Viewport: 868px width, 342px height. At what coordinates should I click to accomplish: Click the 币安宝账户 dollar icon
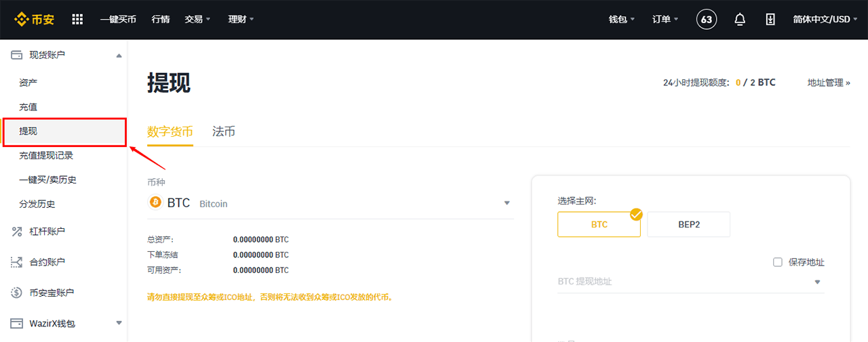17,293
